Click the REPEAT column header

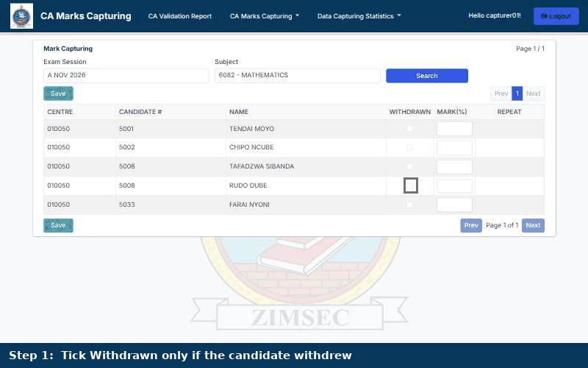pos(509,112)
